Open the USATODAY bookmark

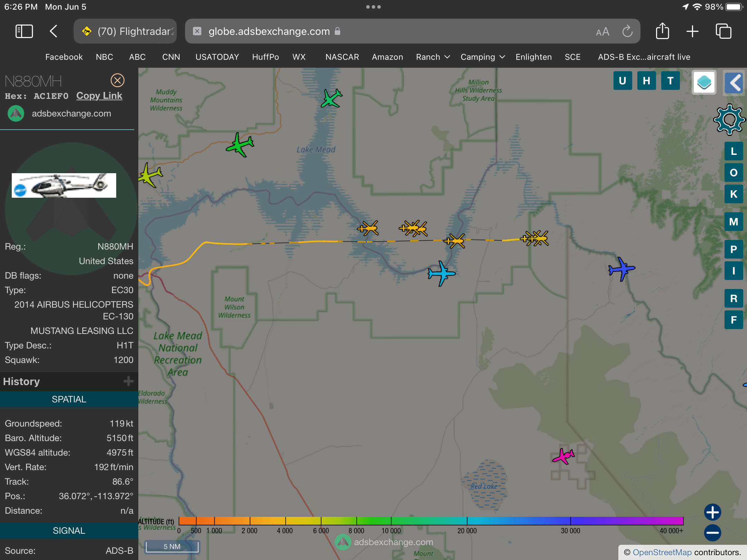pyautogui.click(x=217, y=57)
